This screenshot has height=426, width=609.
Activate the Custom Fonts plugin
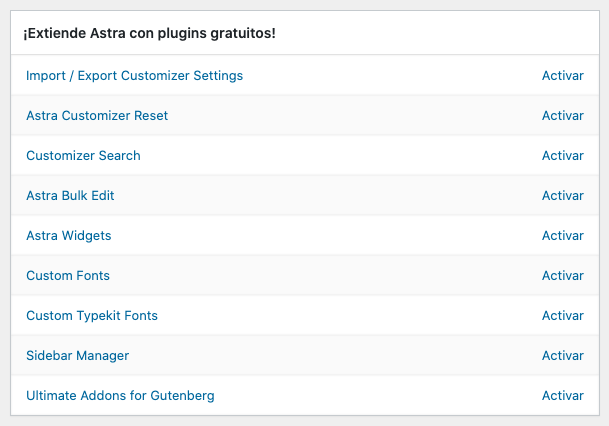[562, 276]
